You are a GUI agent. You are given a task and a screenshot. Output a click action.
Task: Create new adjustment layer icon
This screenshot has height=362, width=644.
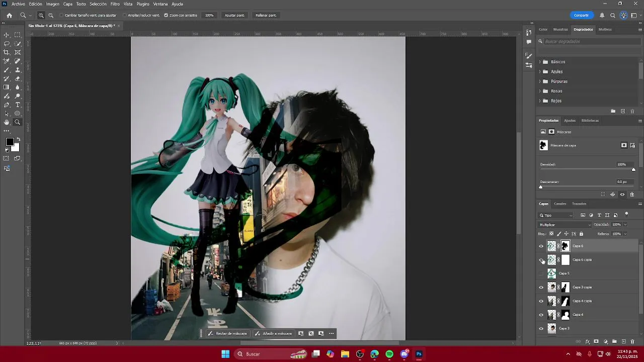click(605, 341)
